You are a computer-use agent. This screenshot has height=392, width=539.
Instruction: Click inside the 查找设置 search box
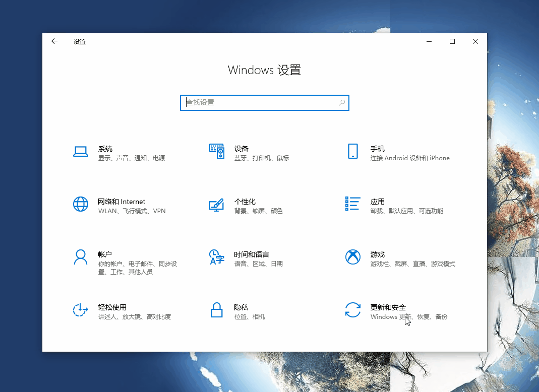252,102
